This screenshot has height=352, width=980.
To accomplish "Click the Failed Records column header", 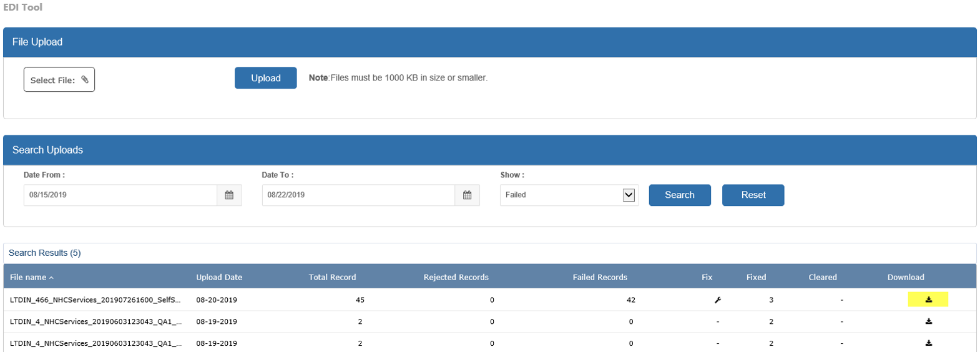I will [600, 277].
